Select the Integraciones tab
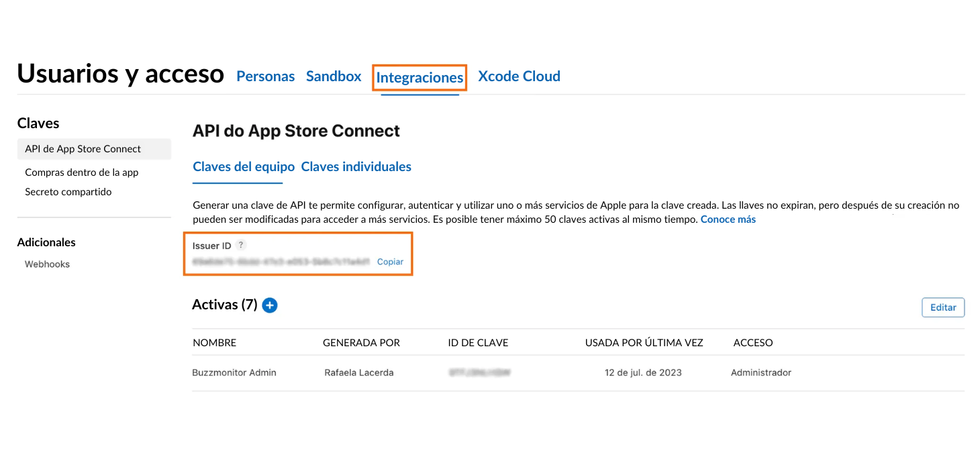Image resolution: width=980 pixels, height=465 pixels. tap(420, 78)
